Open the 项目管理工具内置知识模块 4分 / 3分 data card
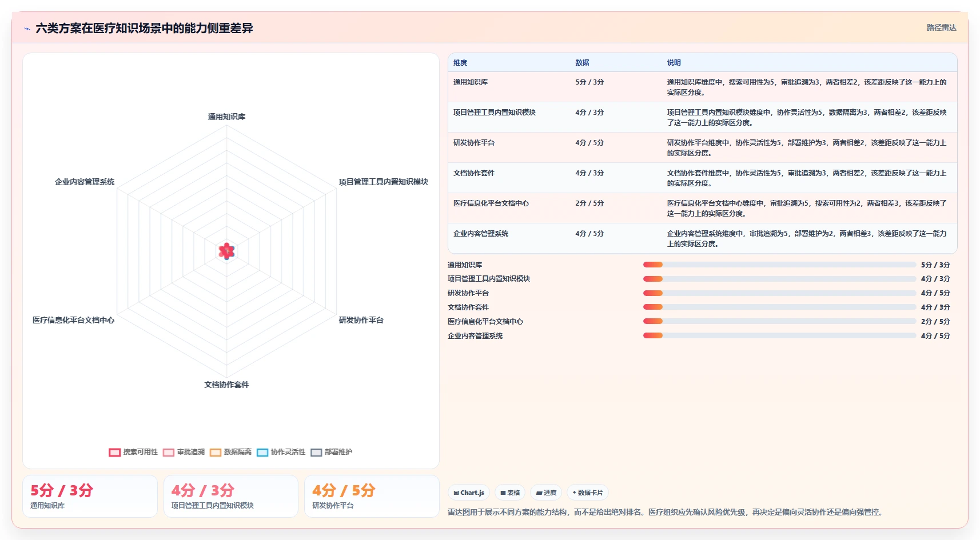 tap(231, 497)
